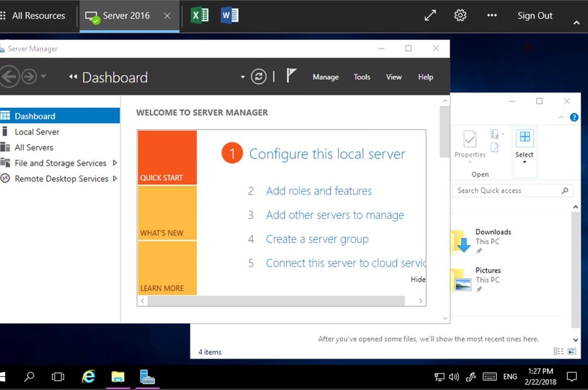Open the touch keyboard from the system tray

click(489, 377)
